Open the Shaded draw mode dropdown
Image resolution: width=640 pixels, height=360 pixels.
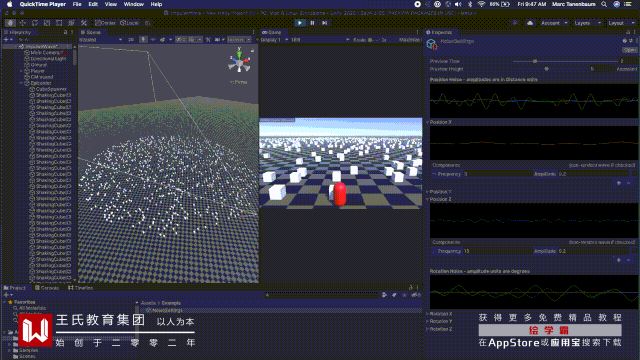pyautogui.click(x=100, y=40)
